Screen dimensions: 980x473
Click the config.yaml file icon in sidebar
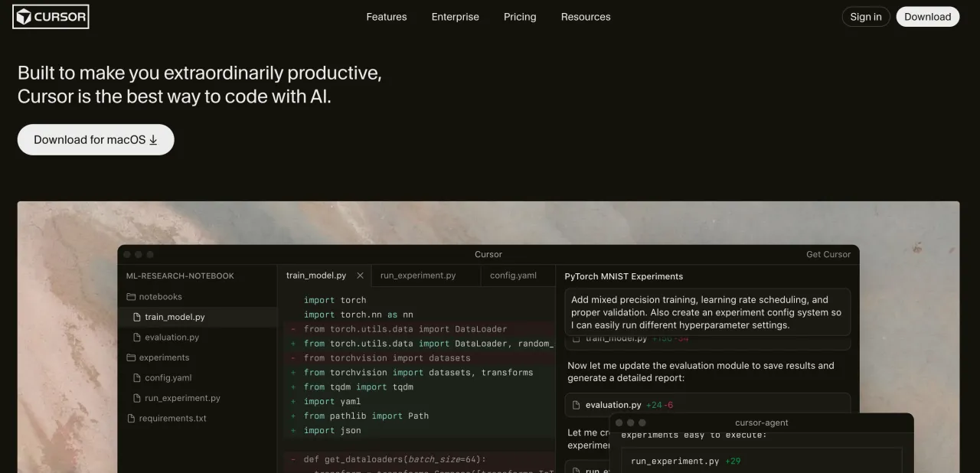(137, 378)
